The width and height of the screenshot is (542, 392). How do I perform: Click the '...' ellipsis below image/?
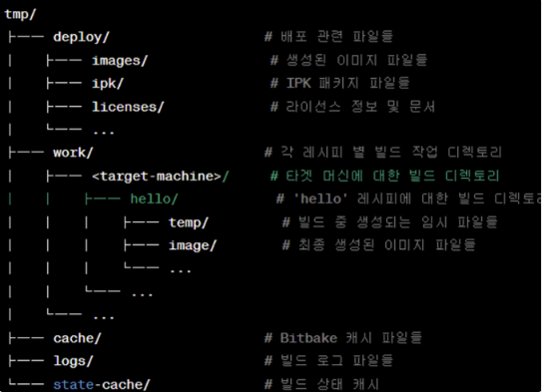[180, 271]
